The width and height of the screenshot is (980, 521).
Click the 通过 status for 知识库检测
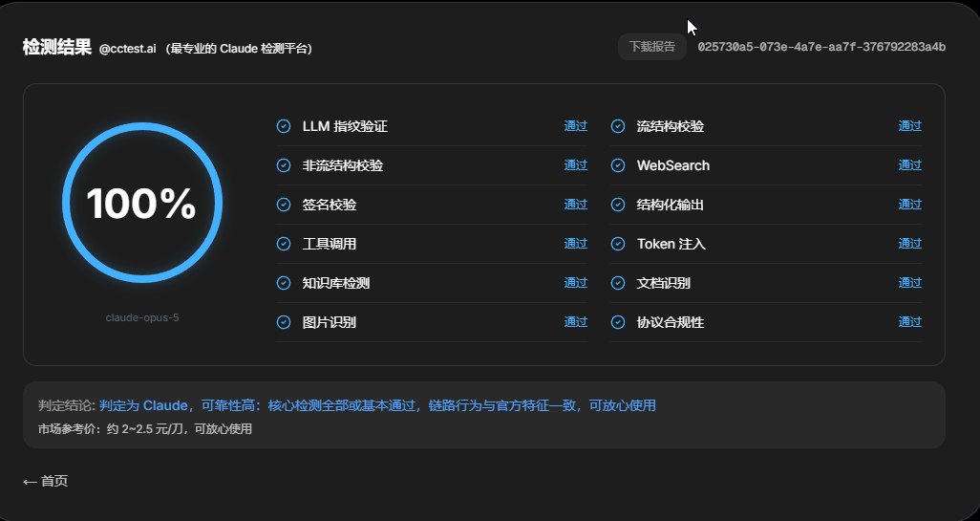tap(576, 283)
